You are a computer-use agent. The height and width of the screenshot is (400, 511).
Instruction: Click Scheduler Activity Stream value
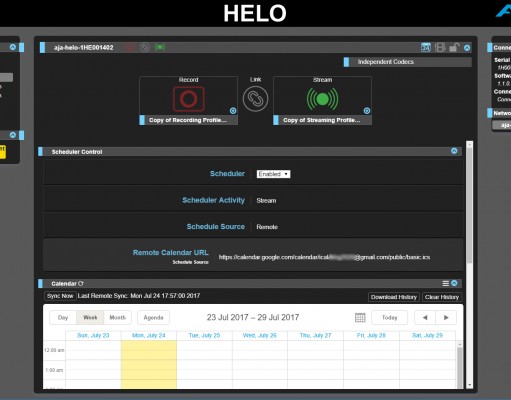266,201
